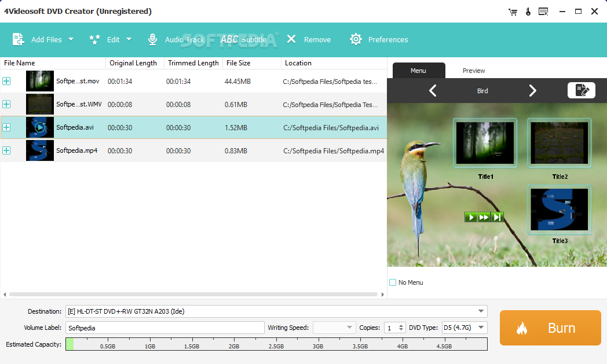Click the Add Files document icon
The width and height of the screenshot is (607, 364).
pyautogui.click(x=18, y=39)
